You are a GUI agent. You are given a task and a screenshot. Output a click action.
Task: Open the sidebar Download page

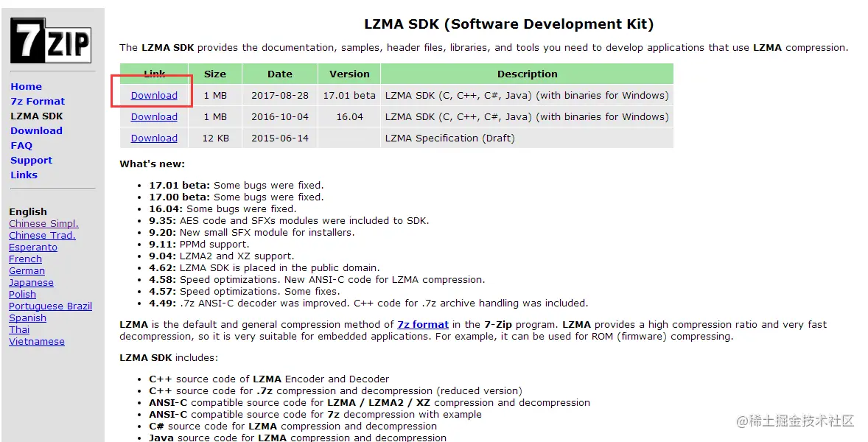[37, 130]
